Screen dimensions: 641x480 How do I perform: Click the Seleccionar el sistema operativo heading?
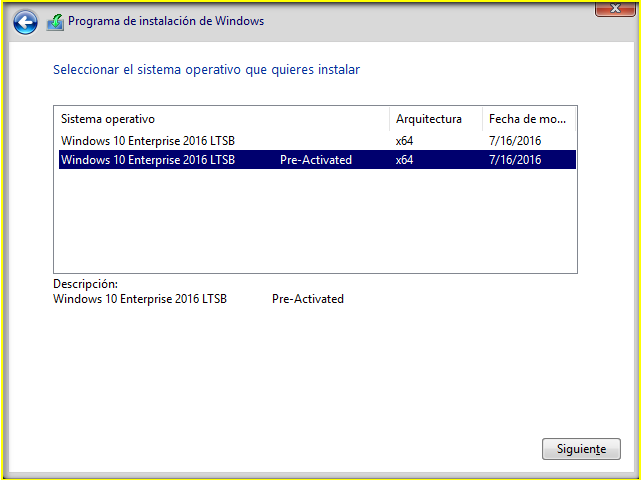206,70
